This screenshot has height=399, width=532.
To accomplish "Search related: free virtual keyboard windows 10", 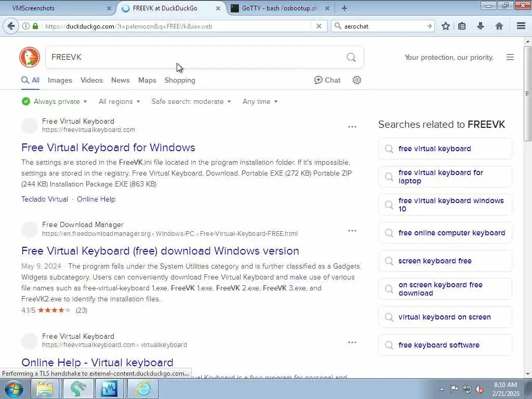I will click(445, 205).
